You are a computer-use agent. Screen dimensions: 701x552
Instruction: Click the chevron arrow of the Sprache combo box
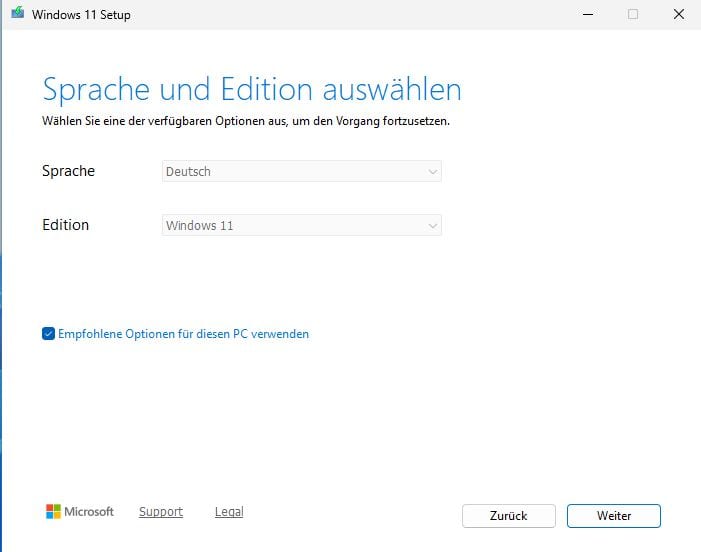[x=432, y=172]
